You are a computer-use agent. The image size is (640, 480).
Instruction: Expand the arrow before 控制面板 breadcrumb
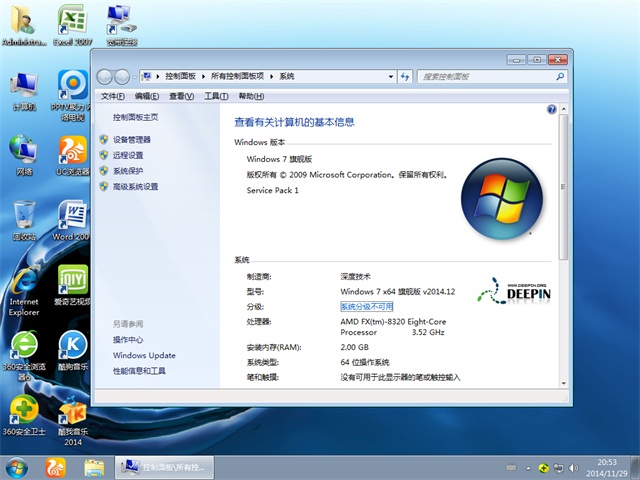tap(158, 76)
